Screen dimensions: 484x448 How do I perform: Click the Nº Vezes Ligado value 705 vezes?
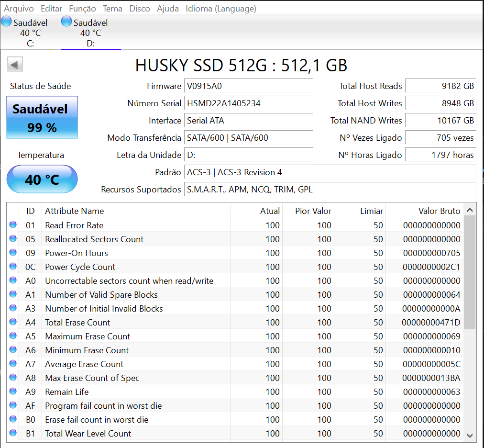pyautogui.click(x=441, y=138)
